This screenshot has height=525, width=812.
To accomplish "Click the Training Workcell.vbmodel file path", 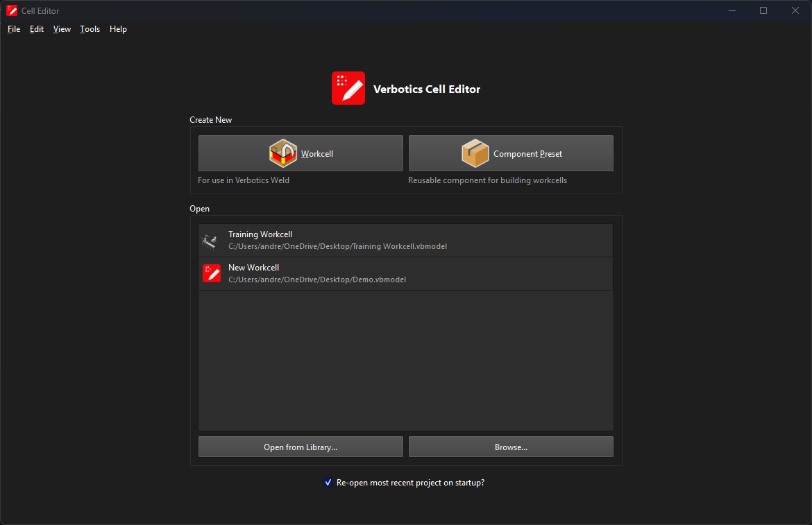I will point(338,246).
